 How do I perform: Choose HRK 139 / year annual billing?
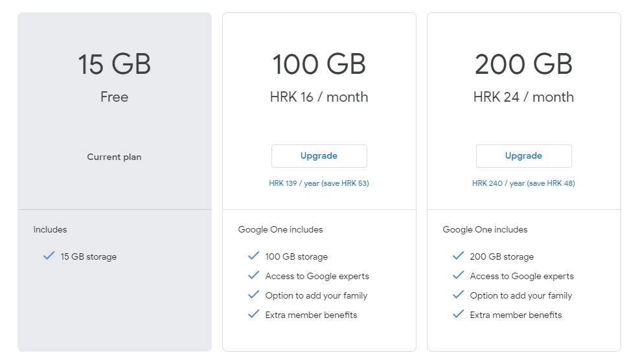point(319,183)
